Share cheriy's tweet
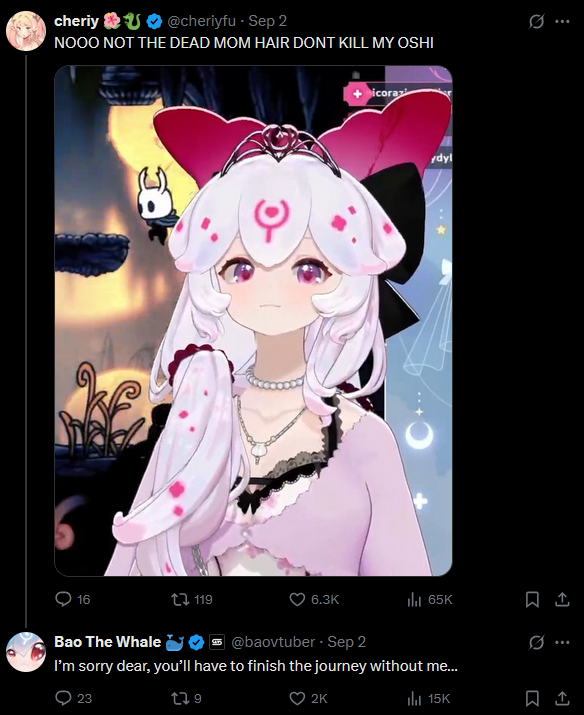Viewport: 584px width, 715px height. click(x=562, y=599)
